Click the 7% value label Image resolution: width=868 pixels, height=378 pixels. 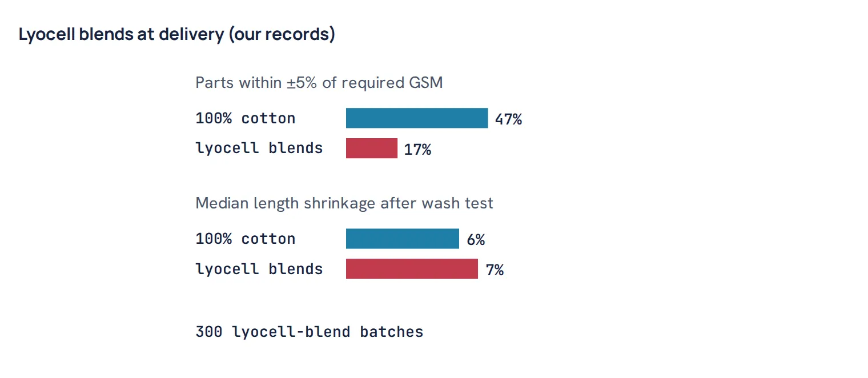(495, 270)
